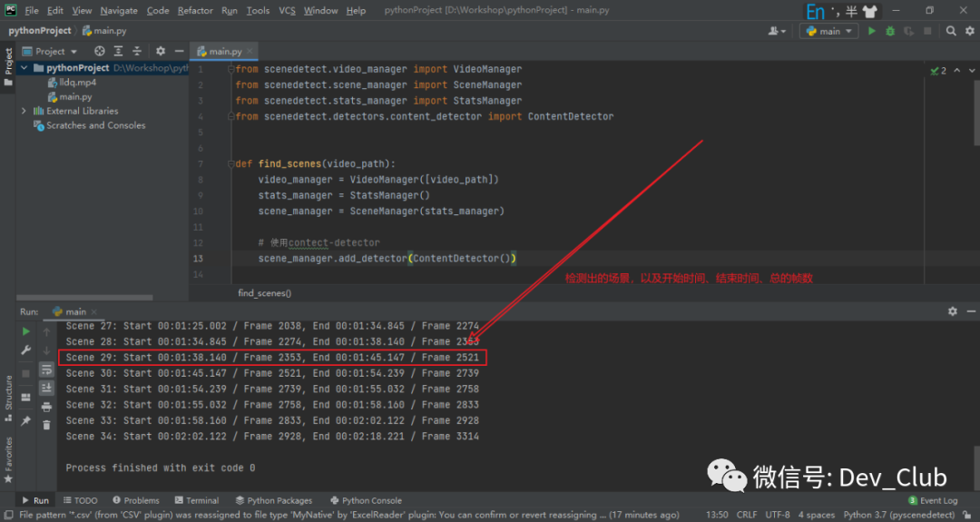The width and height of the screenshot is (980, 522).
Task: Click Stop square in Run panel sidebar
Action: (25, 373)
